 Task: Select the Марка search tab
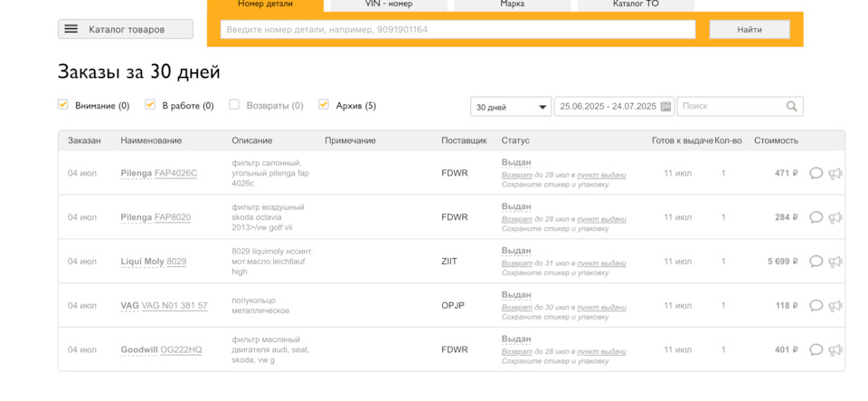[512, 5]
